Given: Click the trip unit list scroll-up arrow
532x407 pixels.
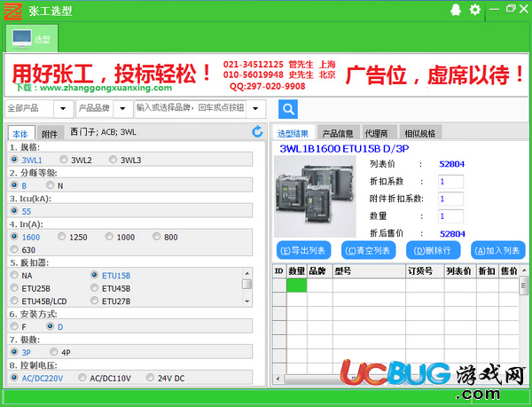Looking at the screenshot, I should (247, 273).
